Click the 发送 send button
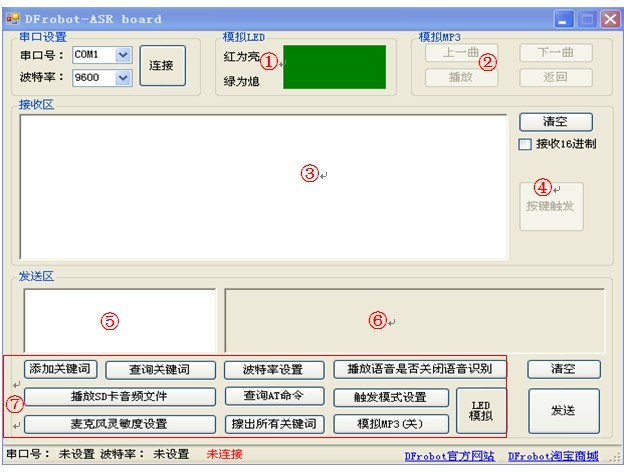Viewport: 624px width, 472px height. (x=564, y=411)
